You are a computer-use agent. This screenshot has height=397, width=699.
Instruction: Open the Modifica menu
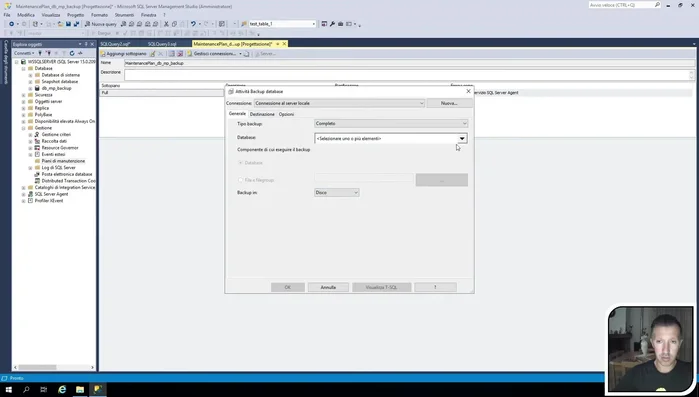26,15
